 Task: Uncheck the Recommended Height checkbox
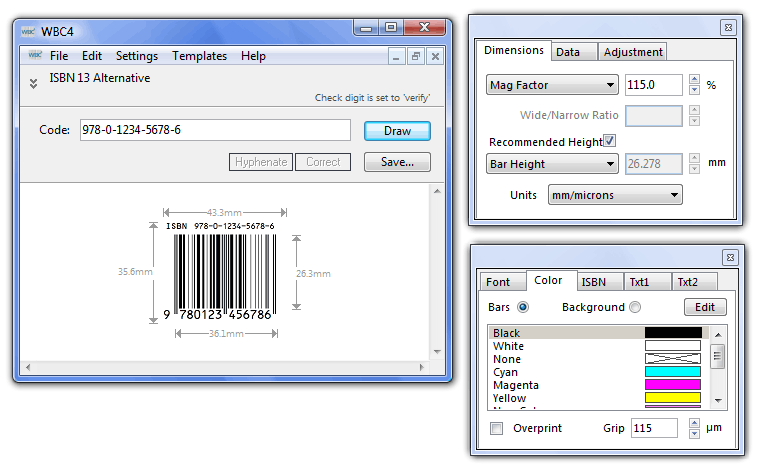point(610,141)
